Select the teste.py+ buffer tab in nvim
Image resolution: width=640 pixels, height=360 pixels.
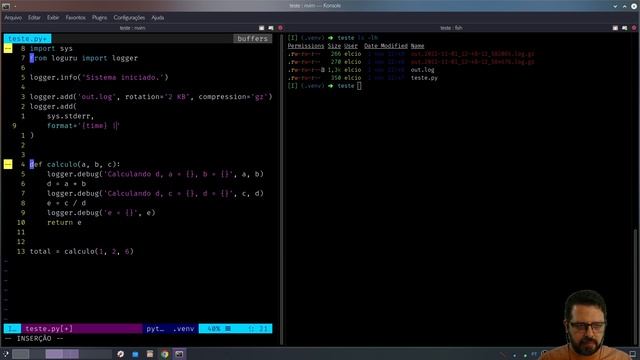tap(27, 38)
